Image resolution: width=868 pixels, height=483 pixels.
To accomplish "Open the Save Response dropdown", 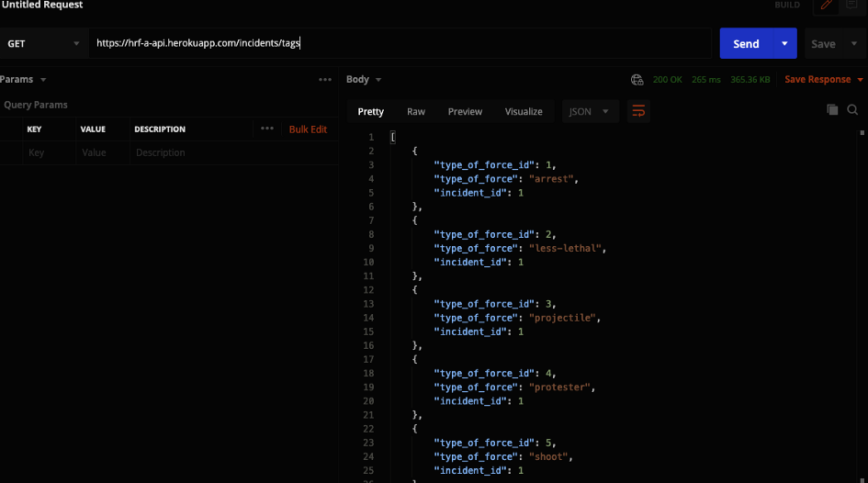I will pos(861,80).
